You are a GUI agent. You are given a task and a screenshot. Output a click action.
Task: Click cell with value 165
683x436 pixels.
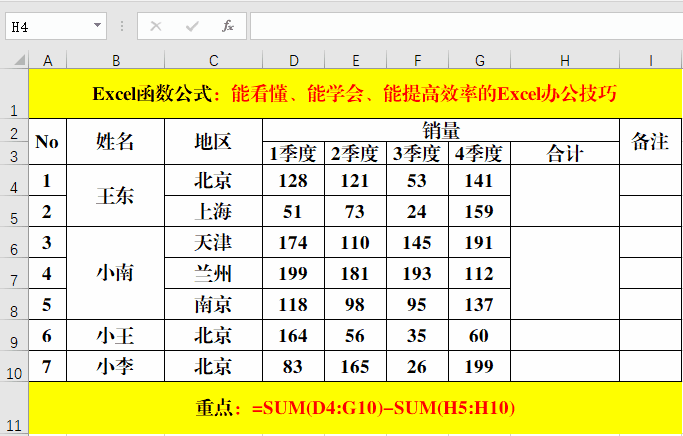355,366
